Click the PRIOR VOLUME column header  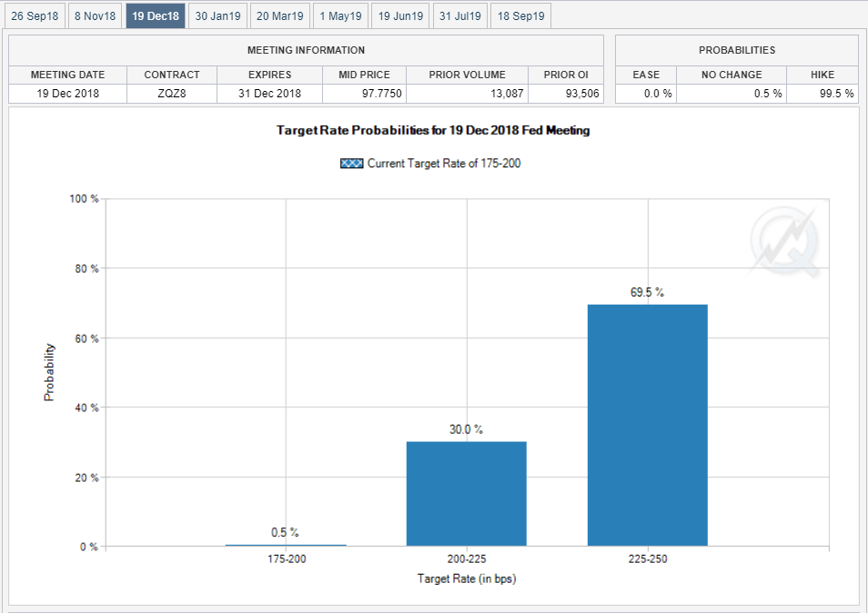tap(468, 75)
